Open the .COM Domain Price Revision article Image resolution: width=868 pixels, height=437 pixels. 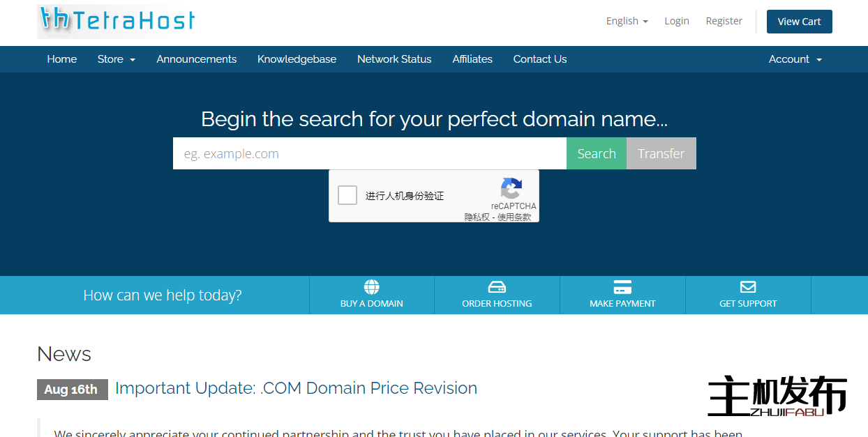296,388
